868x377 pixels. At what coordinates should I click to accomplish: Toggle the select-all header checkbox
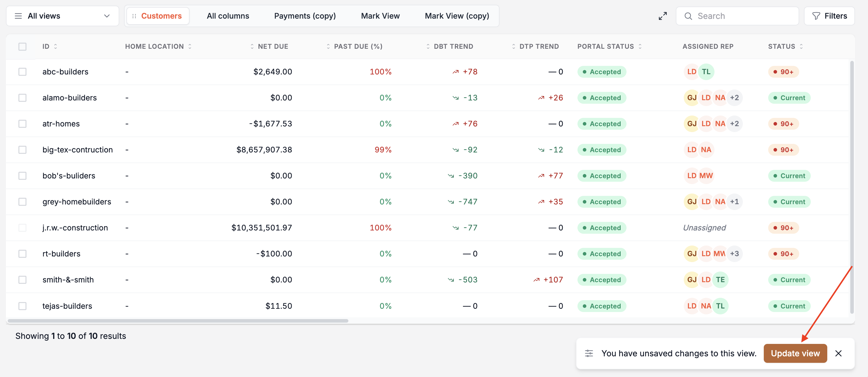[x=22, y=47]
